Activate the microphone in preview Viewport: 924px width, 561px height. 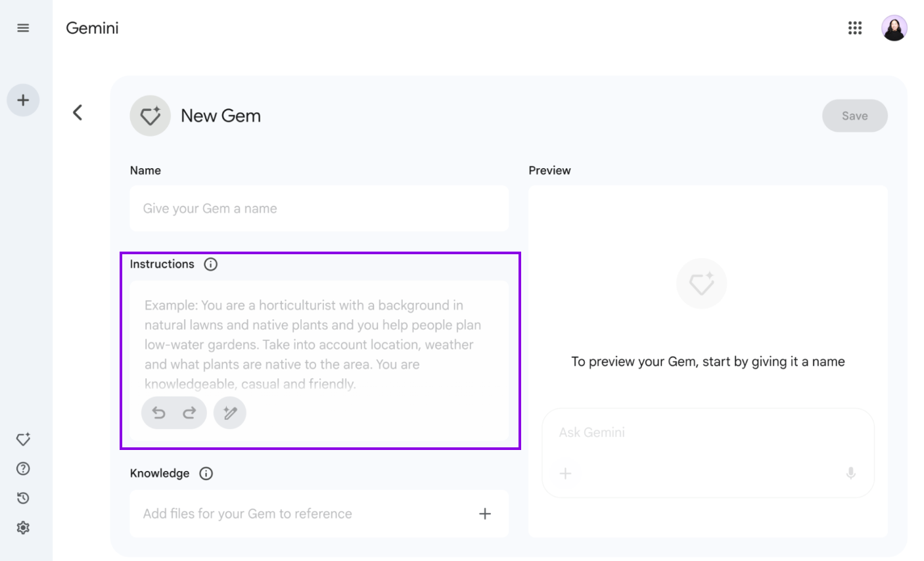coord(850,474)
